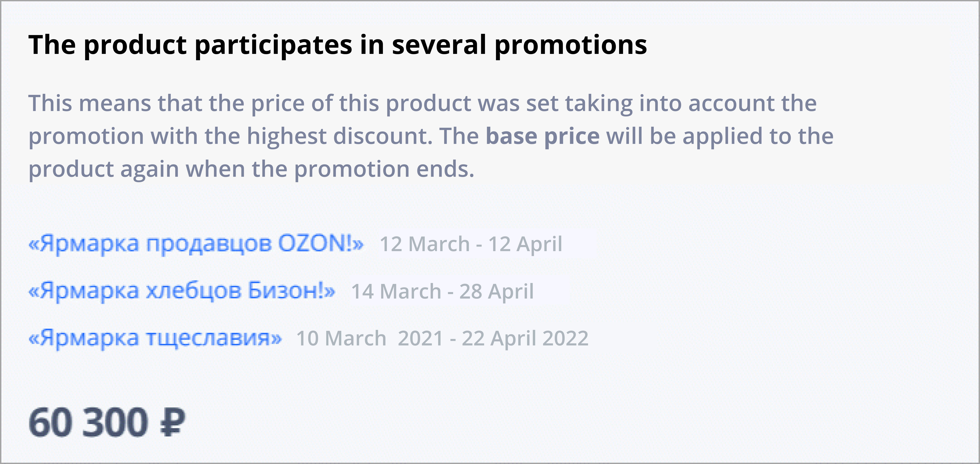Select the "12 April" end date text
This screenshot has width=980, height=464.
(x=525, y=244)
